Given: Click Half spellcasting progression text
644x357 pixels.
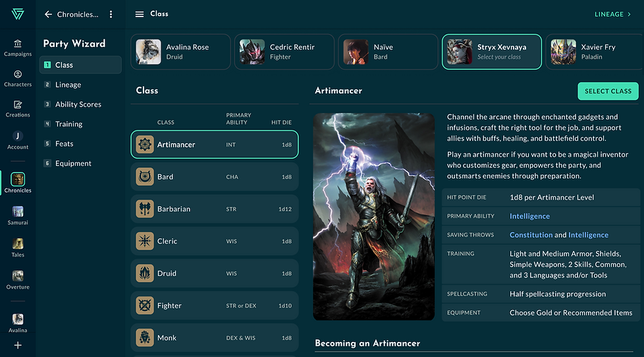Looking at the screenshot, I should coord(557,294).
